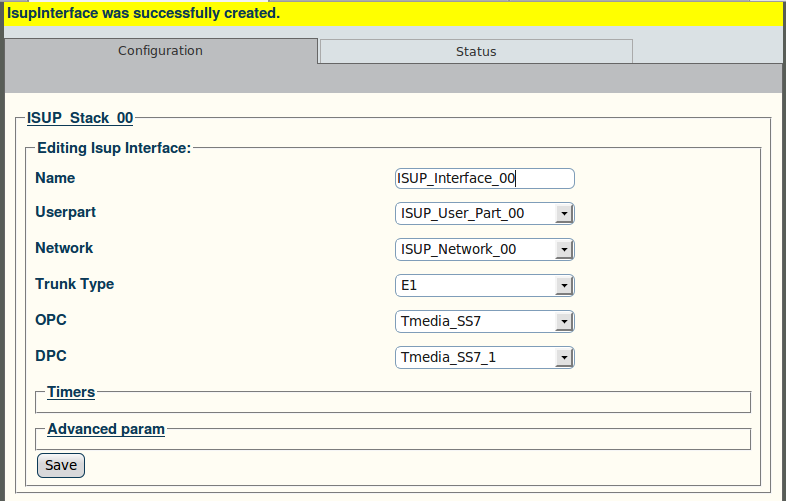The height and width of the screenshot is (501, 786).
Task: Click the Editing Isup Interface heading
Action: pyautogui.click(x=114, y=148)
